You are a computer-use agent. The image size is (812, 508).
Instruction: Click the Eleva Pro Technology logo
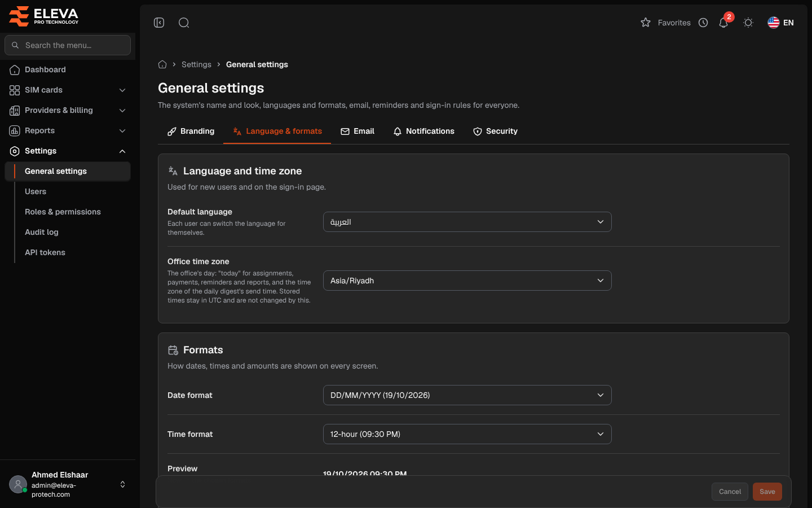(x=44, y=16)
